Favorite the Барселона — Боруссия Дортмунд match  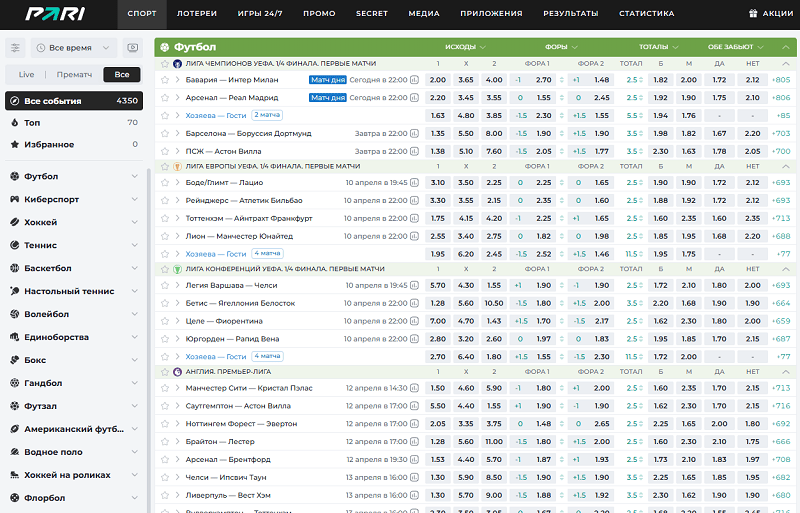tap(166, 134)
